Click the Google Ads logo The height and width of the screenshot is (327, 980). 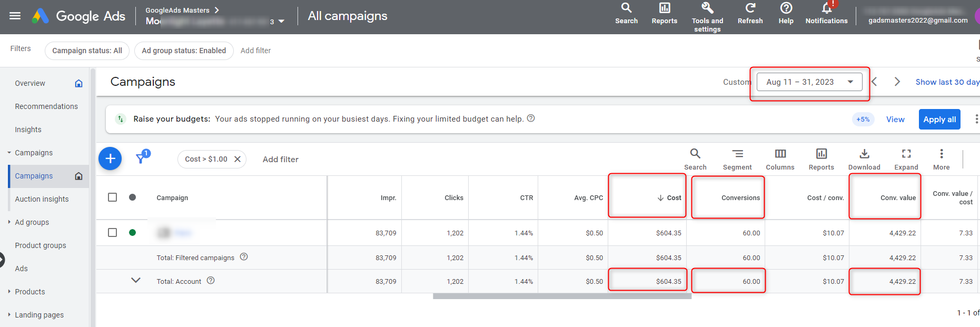(x=78, y=16)
